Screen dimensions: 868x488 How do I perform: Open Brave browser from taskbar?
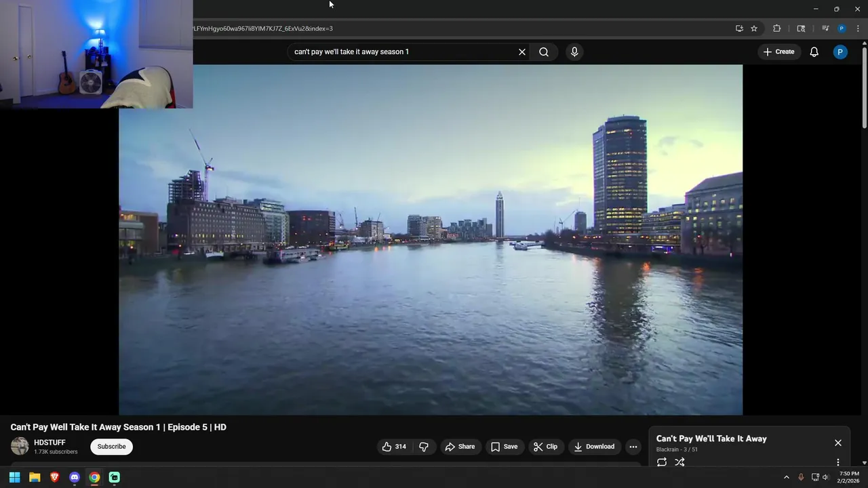(x=55, y=477)
